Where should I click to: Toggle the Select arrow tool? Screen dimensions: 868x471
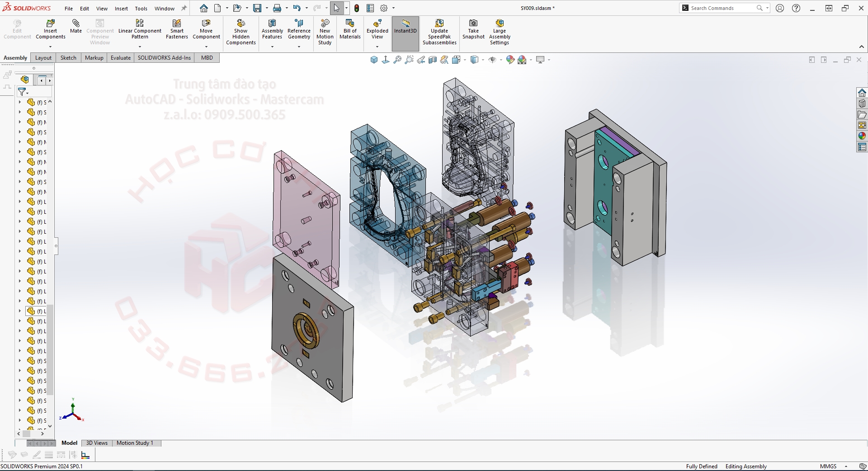click(336, 8)
